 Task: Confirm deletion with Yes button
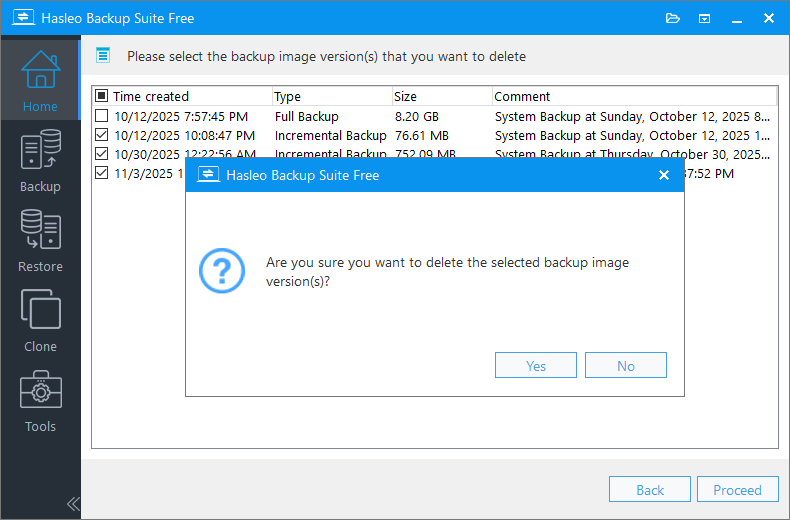pos(536,365)
